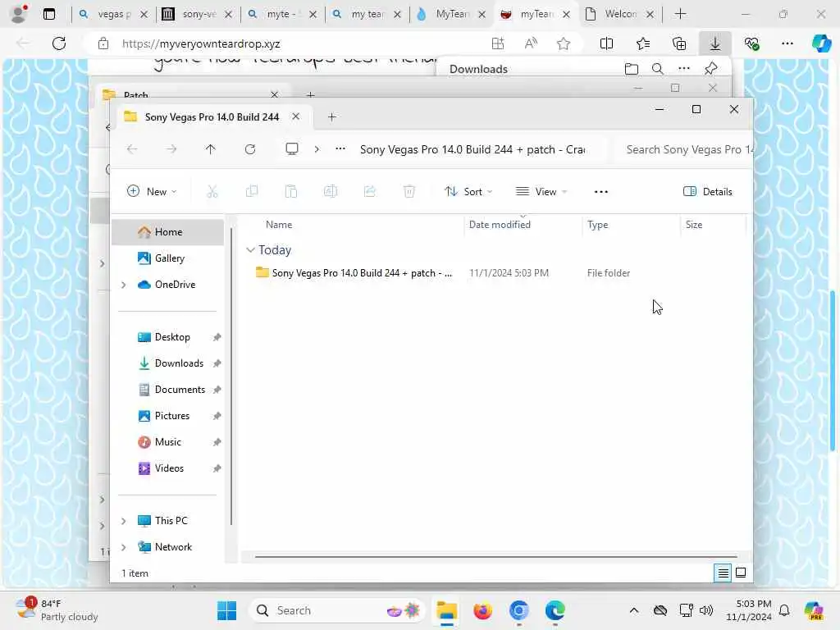Click the breadcrumb chevron after PC icon
840x630 pixels.
pyautogui.click(x=317, y=149)
